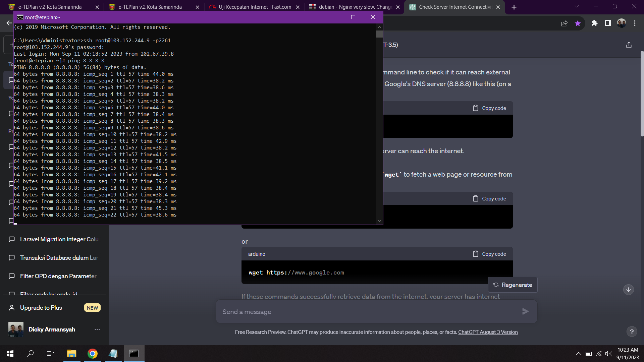
Task: Open the Chrome three-dot menu
Action: (x=635, y=23)
